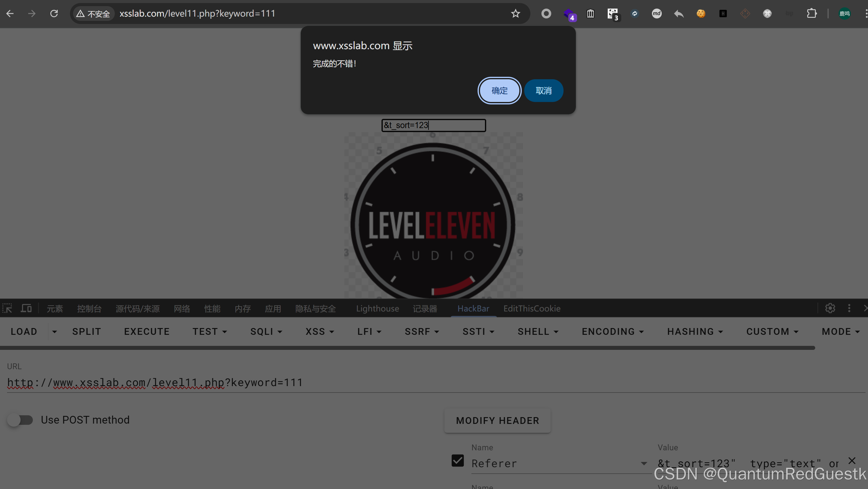Click the cookie extension icon in toolbar
Viewport: 868px width, 489px height.
[700, 14]
